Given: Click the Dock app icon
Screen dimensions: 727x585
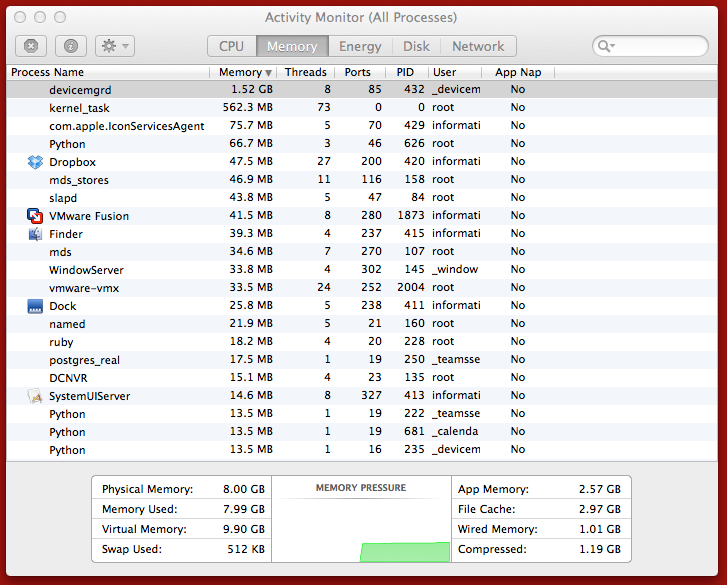Looking at the screenshot, I should tap(35, 306).
